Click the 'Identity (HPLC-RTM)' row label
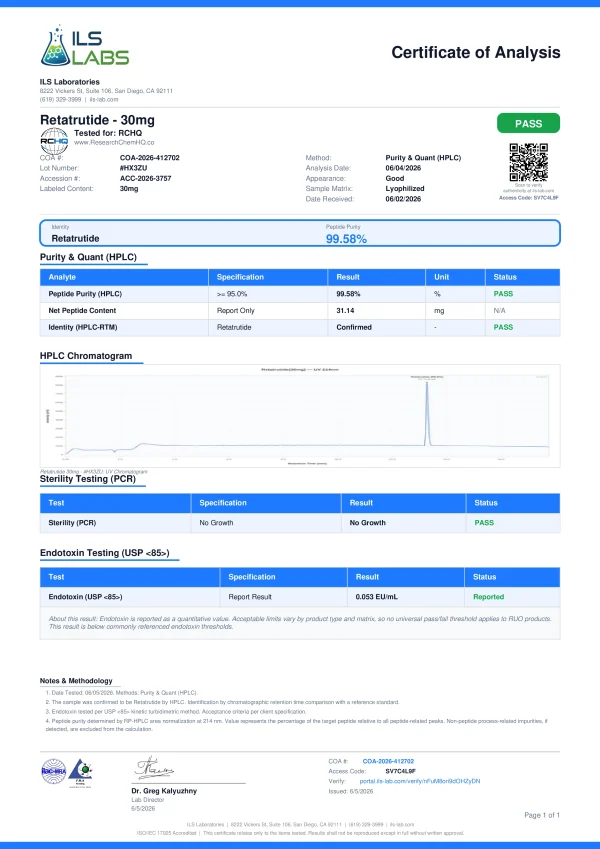Viewport: 600px width, 849px height. click(83, 327)
